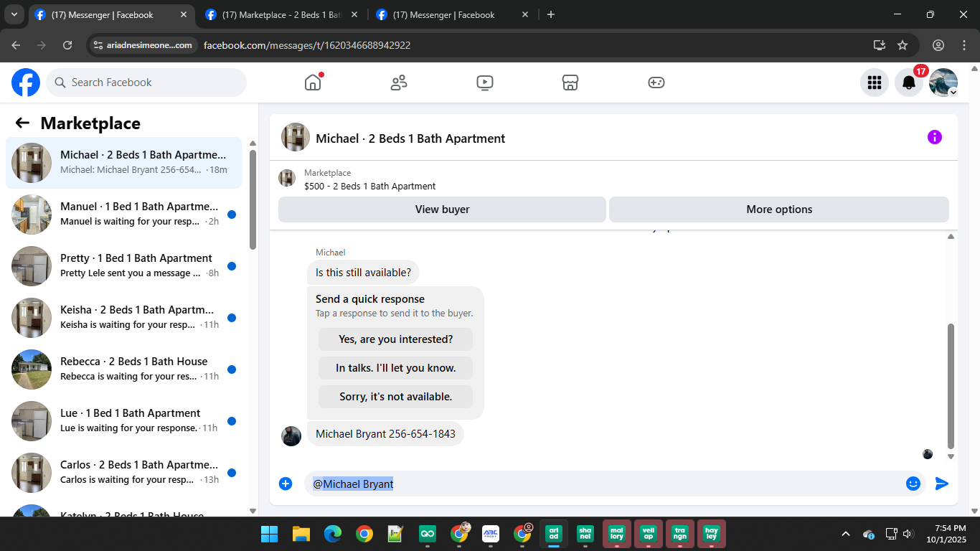Open Rebecca 2 Beds 1 Bath House conversation

click(x=123, y=369)
